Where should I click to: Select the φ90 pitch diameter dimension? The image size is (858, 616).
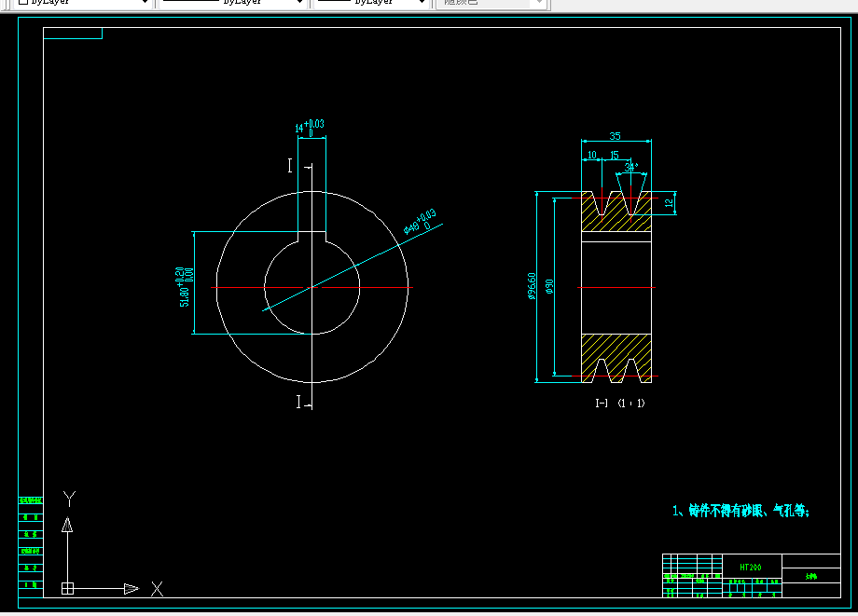[x=549, y=286]
